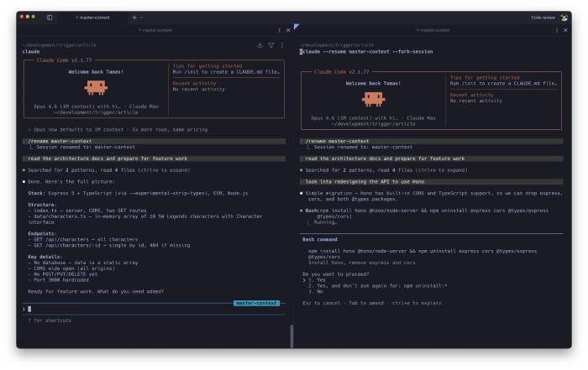Close the right terminal pane
588x370 pixels.
pos(565,30)
